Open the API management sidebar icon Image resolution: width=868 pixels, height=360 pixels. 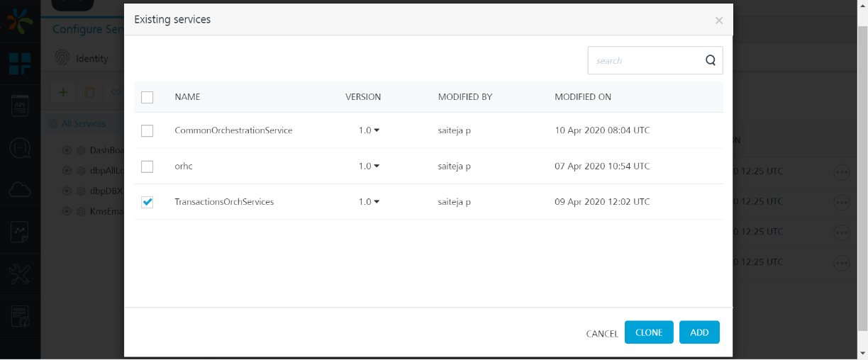[20, 106]
